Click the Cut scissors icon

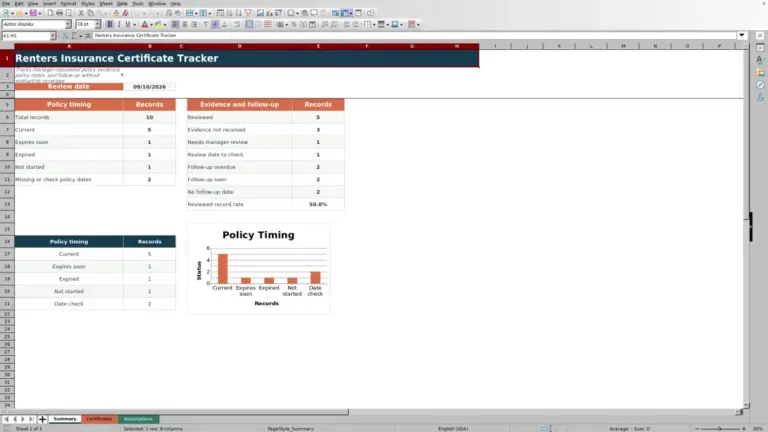coord(81,13)
